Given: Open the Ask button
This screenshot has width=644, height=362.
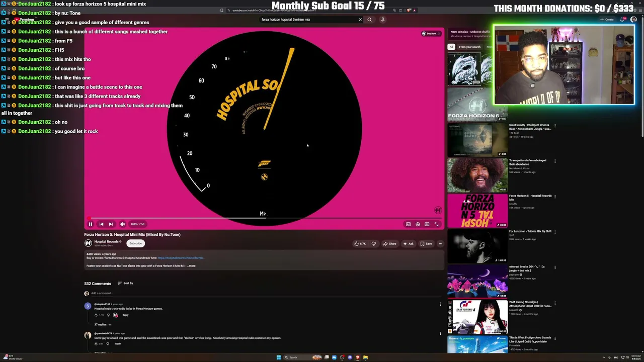Looking at the screenshot, I should point(408,244).
